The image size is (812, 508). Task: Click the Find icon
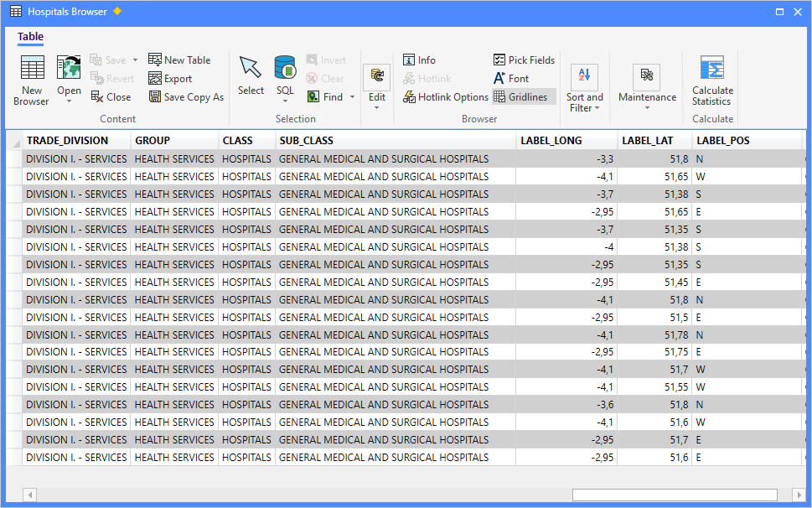313,96
